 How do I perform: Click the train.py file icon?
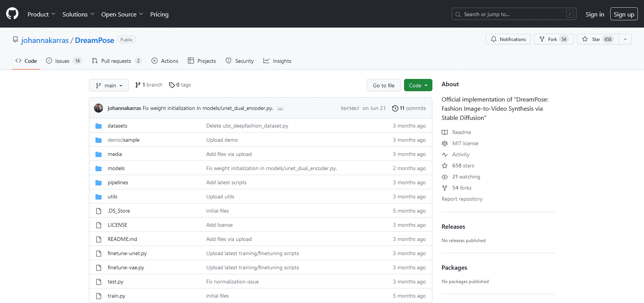[99, 296]
